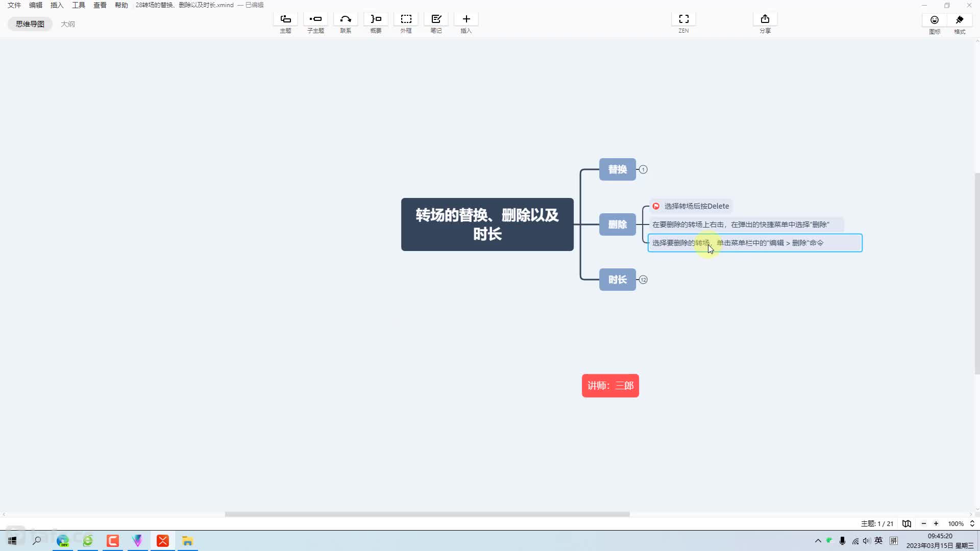Click the 主题: 1 / 21 topic count

(877, 523)
